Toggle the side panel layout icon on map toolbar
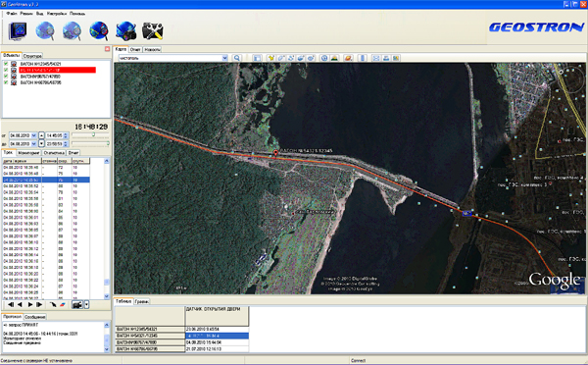The height and width of the screenshot is (365, 588). [x=257, y=58]
